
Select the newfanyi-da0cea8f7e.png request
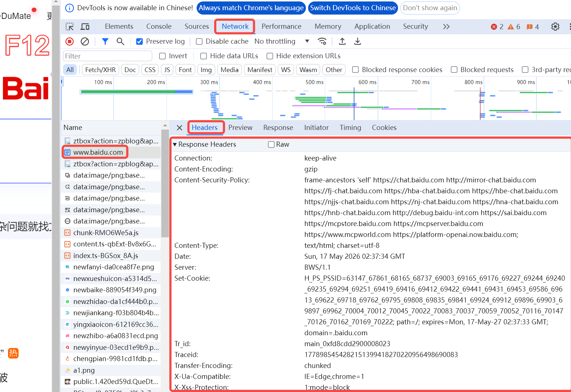(x=111, y=267)
